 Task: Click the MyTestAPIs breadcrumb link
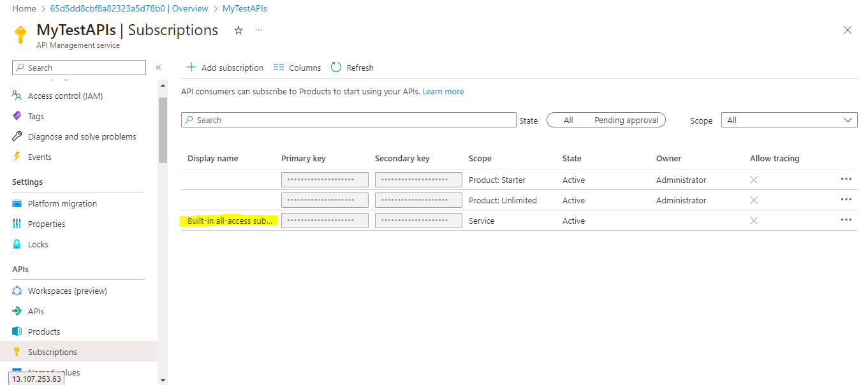click(x=245, y=8)
